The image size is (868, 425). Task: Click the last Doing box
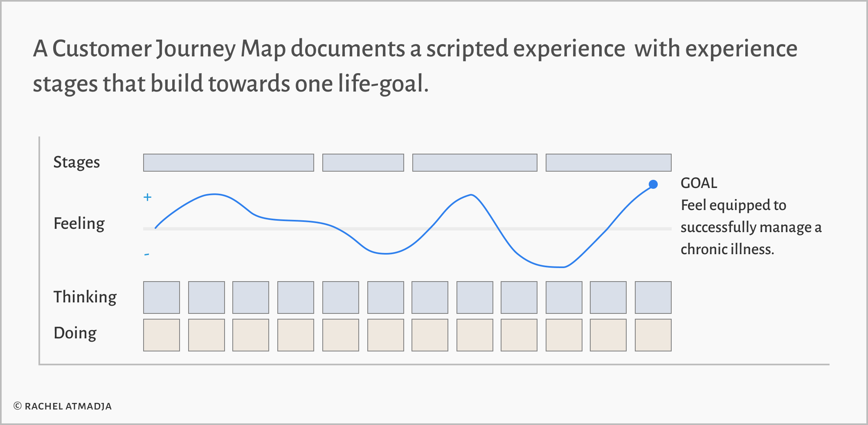[x=653, y=335]
